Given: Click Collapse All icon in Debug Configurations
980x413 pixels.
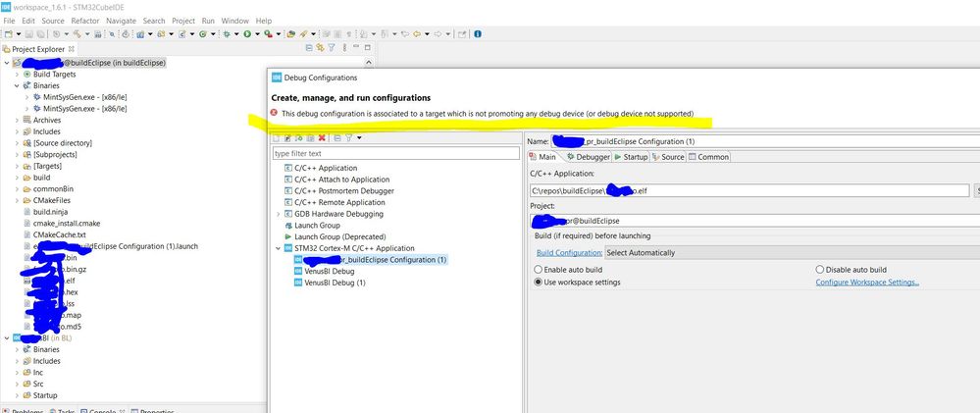Looking at the screenshot, I should [x=337, y=138].
